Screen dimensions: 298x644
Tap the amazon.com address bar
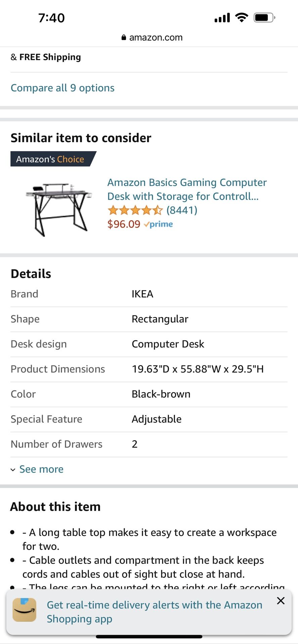tap(152, 38)
